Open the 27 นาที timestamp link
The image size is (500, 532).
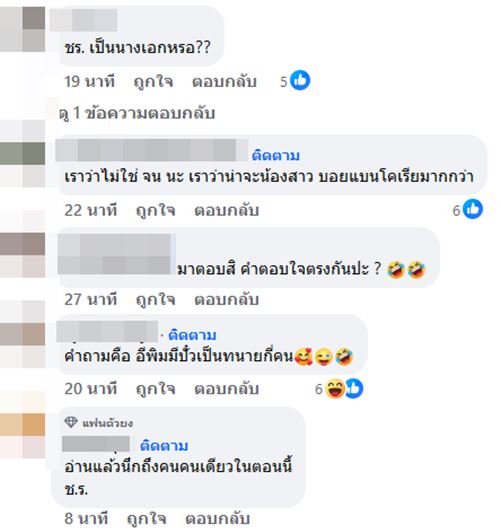coord(91,300)
